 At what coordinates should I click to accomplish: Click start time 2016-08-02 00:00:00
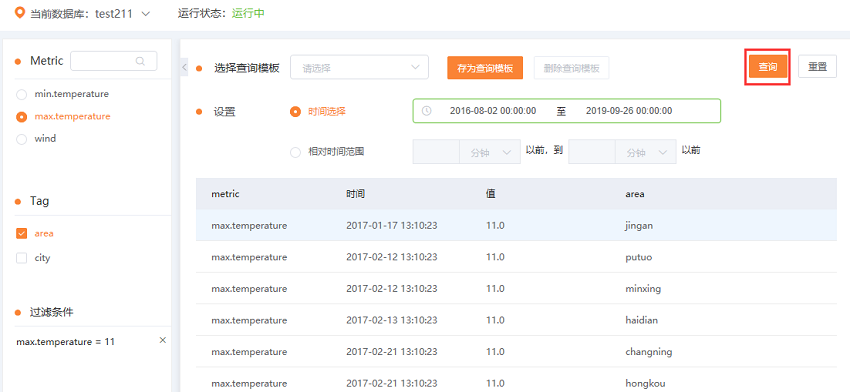pos(493,111)
